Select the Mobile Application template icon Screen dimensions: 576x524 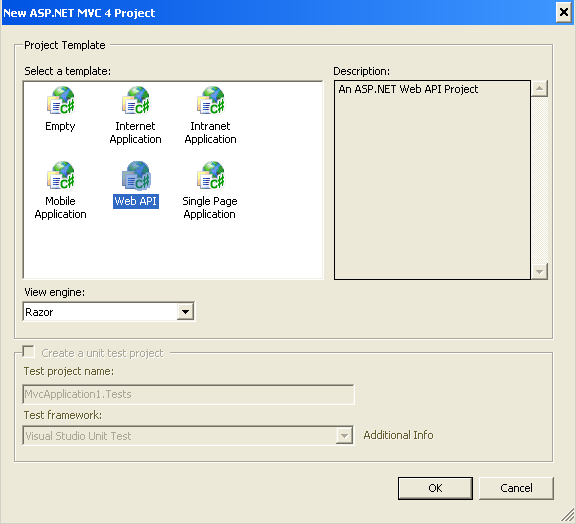click(61, 175)
